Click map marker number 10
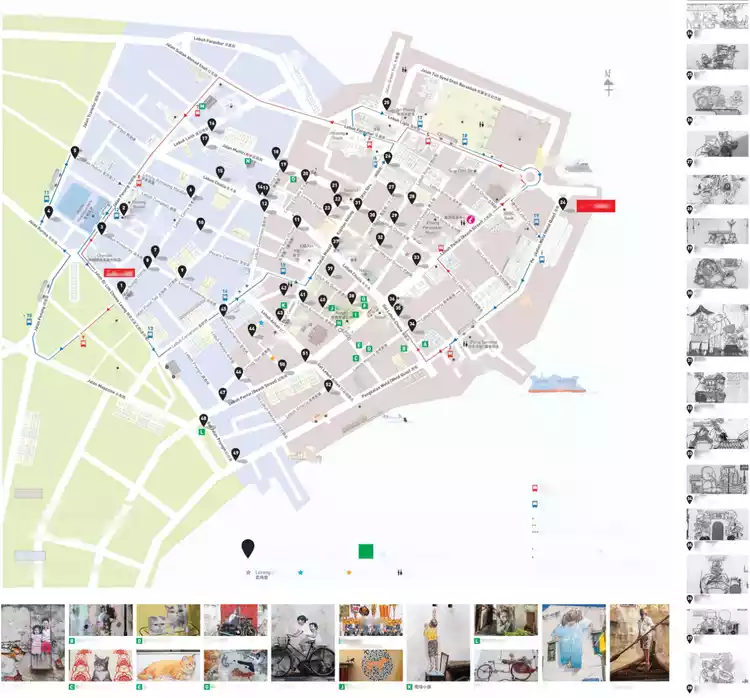The image size is (750, 698). (201, 223)
